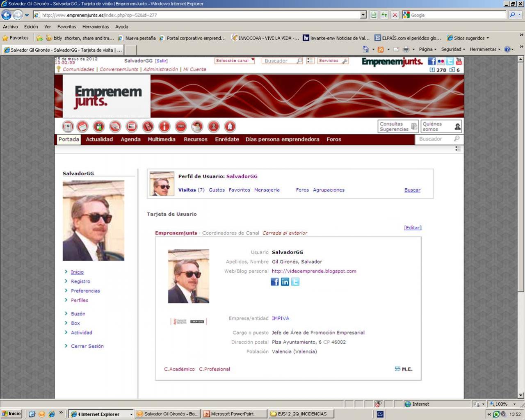Click the Editar link
This screenshot has width=525, height=420.
[x=413, y=228]
